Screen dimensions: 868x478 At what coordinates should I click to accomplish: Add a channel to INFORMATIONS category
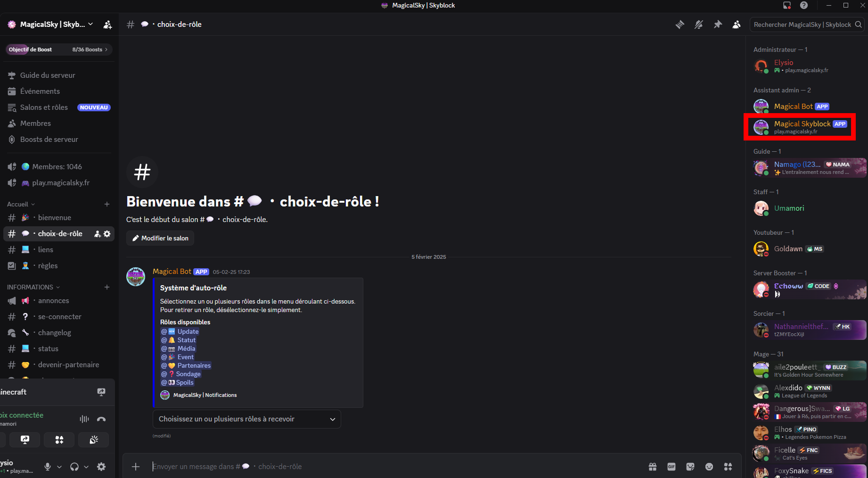coord(107,287)
